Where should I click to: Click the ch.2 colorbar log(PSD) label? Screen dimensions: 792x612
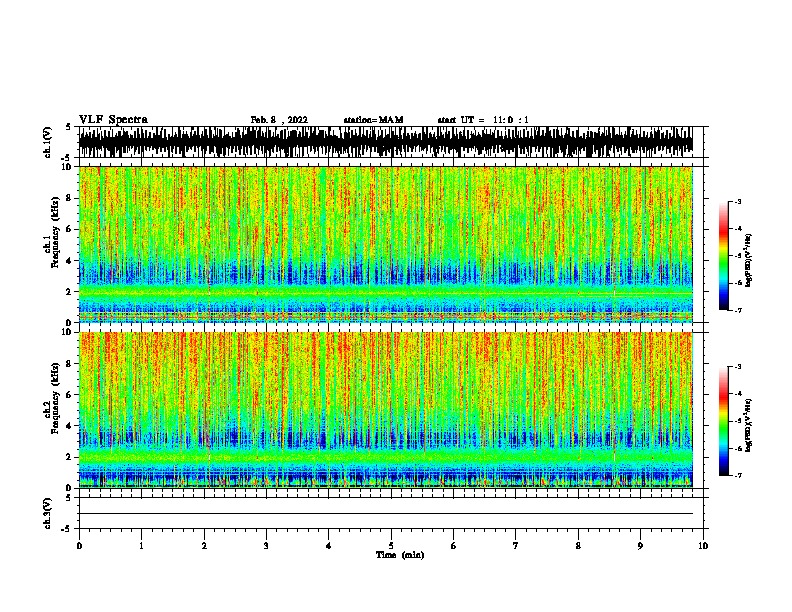(748, 425)
